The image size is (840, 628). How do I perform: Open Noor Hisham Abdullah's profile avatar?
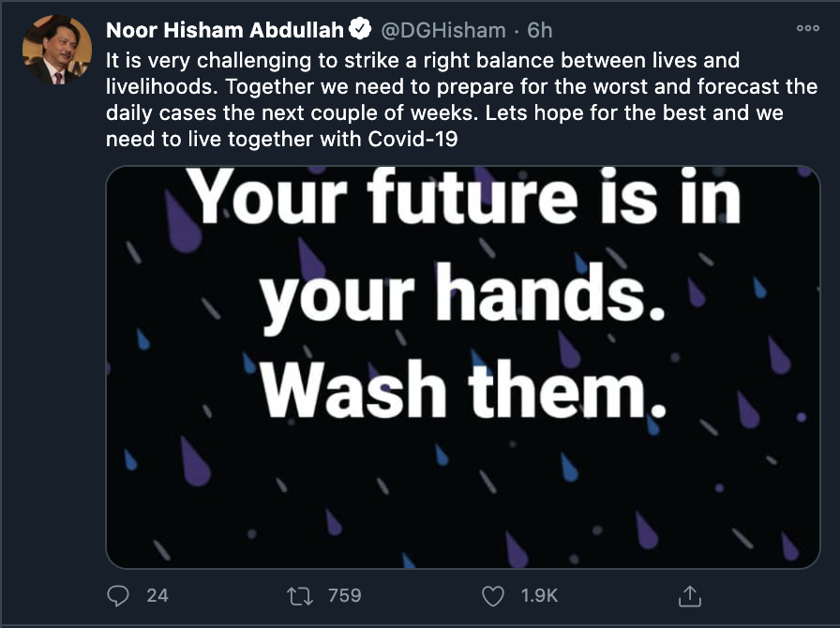point(56,50)
